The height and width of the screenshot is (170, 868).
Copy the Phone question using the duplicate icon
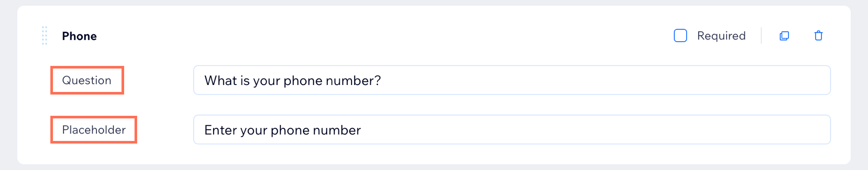click(784, 36)
